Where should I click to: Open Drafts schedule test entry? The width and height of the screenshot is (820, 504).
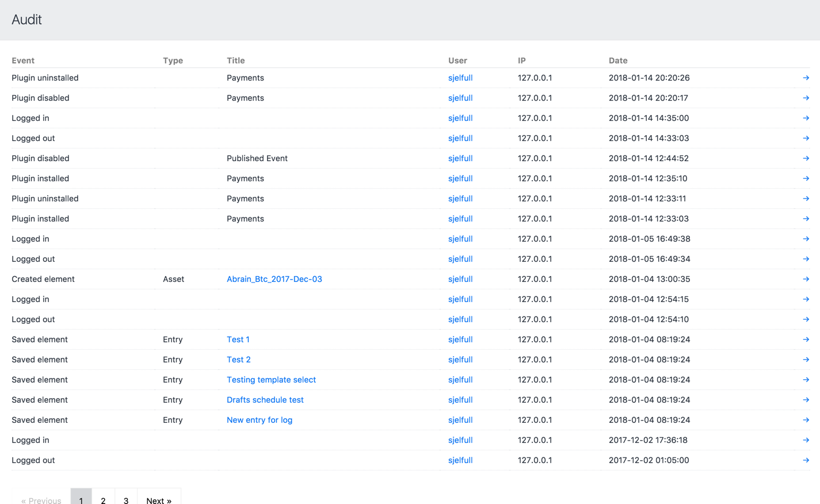click(x=265, y=400)
